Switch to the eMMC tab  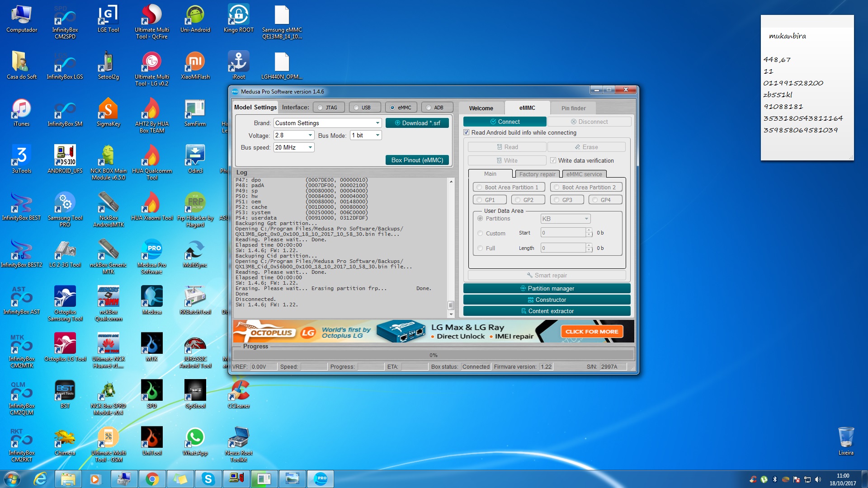pyautogui.click(x=527, y=108)
